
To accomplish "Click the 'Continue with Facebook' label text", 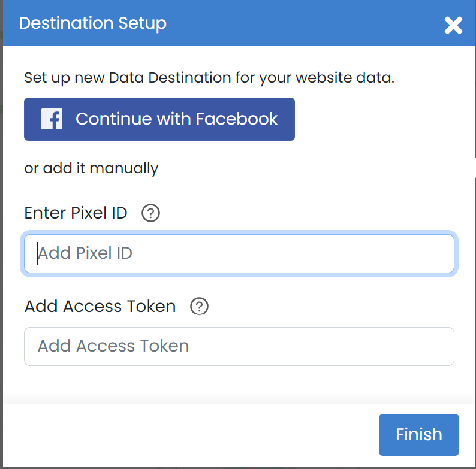I will click(x=177, y=119).
